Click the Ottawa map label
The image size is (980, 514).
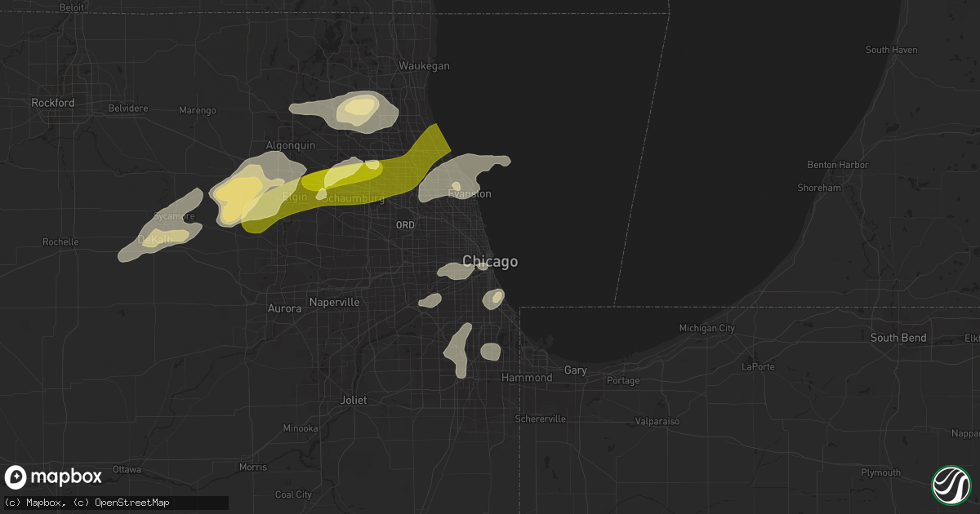127,471
